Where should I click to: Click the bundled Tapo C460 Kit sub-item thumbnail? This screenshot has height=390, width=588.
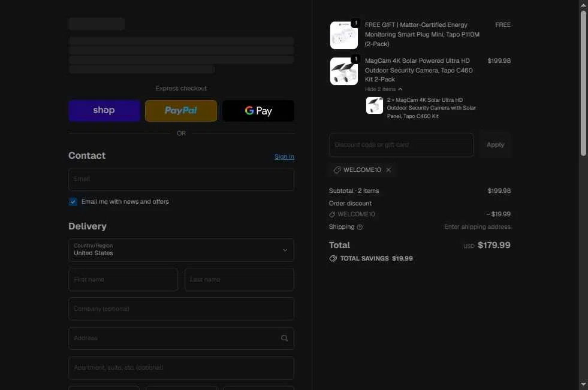click(x=374, y=105)
